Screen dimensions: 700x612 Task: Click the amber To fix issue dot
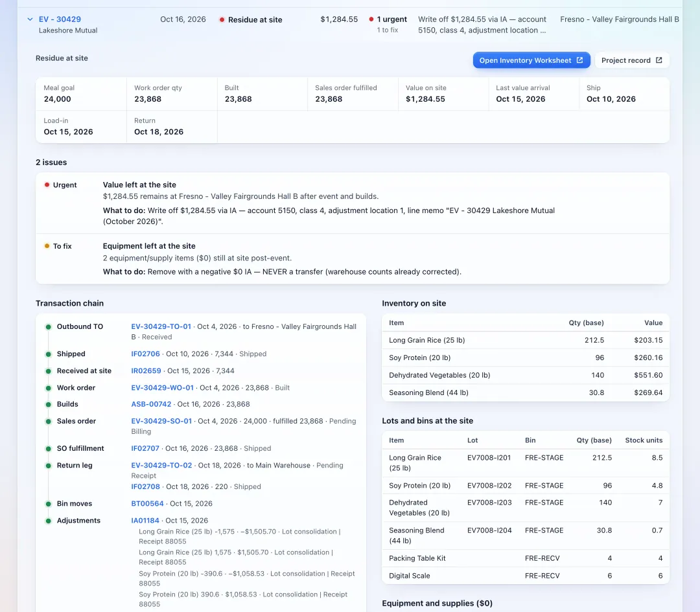[x=47, y=246]
